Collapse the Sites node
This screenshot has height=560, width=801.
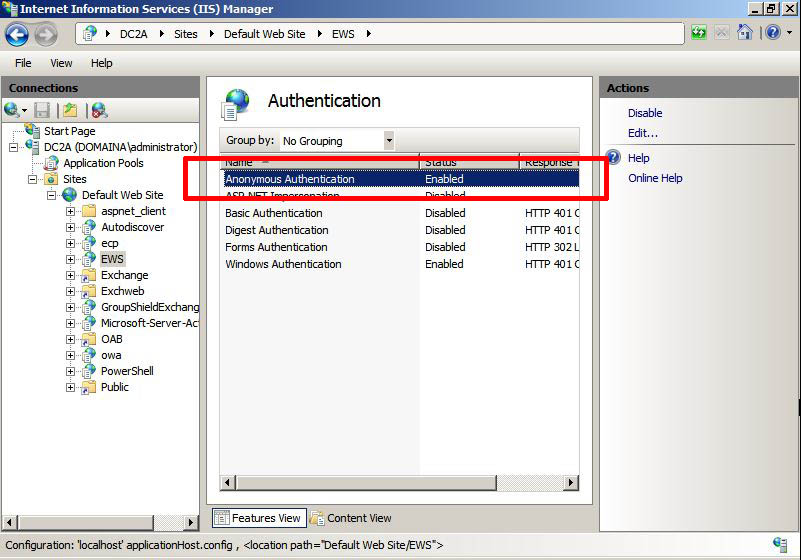pos(33,179)
